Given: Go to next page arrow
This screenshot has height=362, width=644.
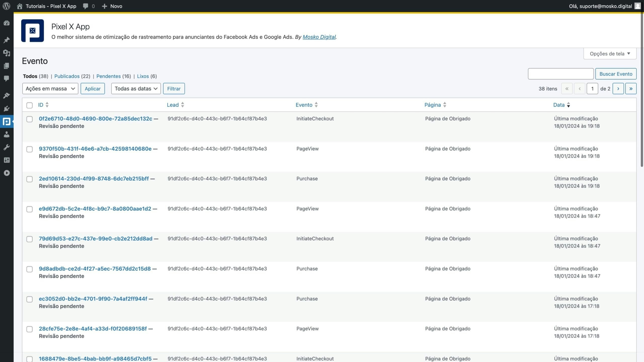Looking at the screenshot, I should click(618, 88).
